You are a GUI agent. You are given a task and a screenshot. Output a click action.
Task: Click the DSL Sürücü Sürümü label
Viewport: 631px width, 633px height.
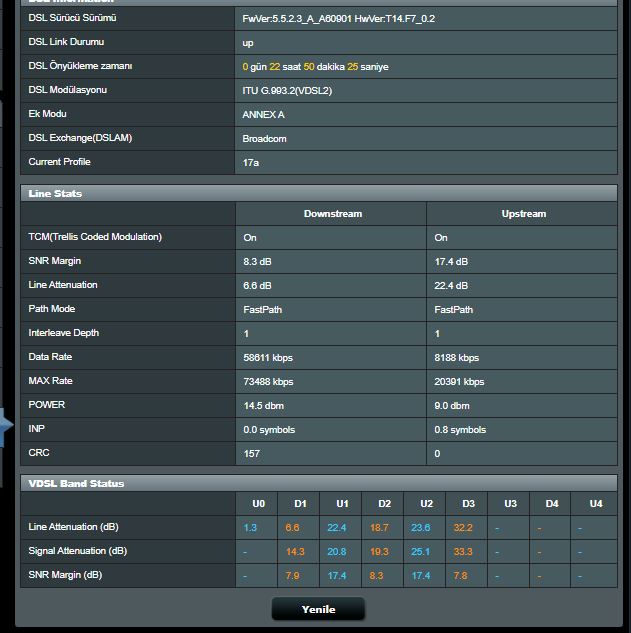72,18
